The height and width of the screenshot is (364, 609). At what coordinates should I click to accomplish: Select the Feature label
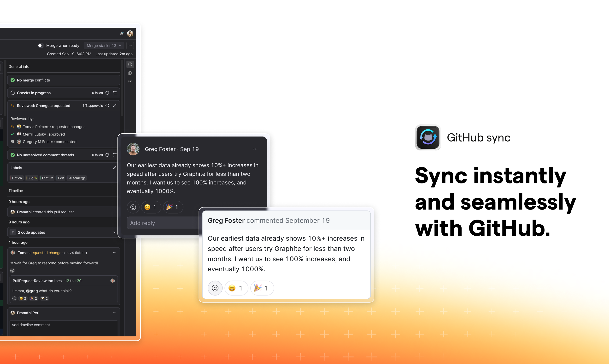click(x=47, y=178)
